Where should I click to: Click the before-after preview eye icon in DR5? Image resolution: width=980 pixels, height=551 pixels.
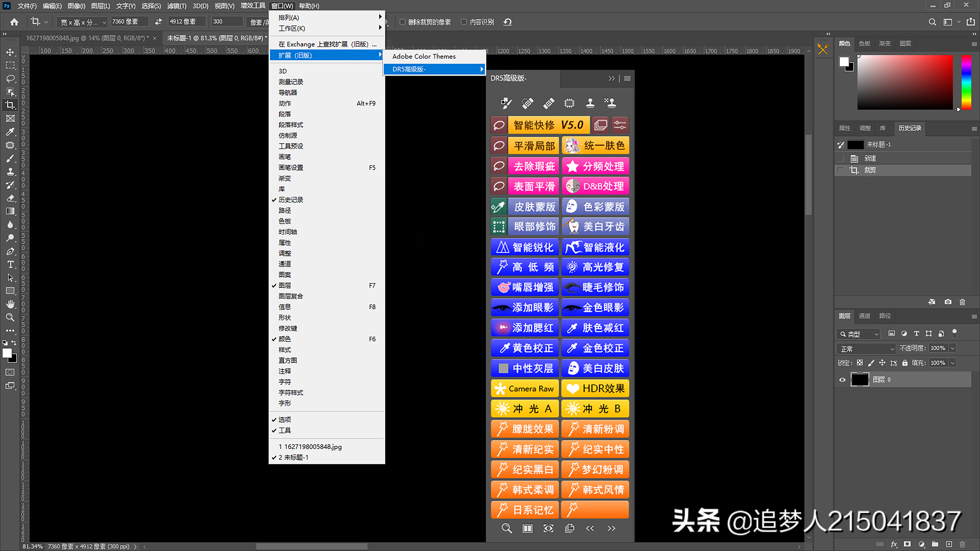548,528
